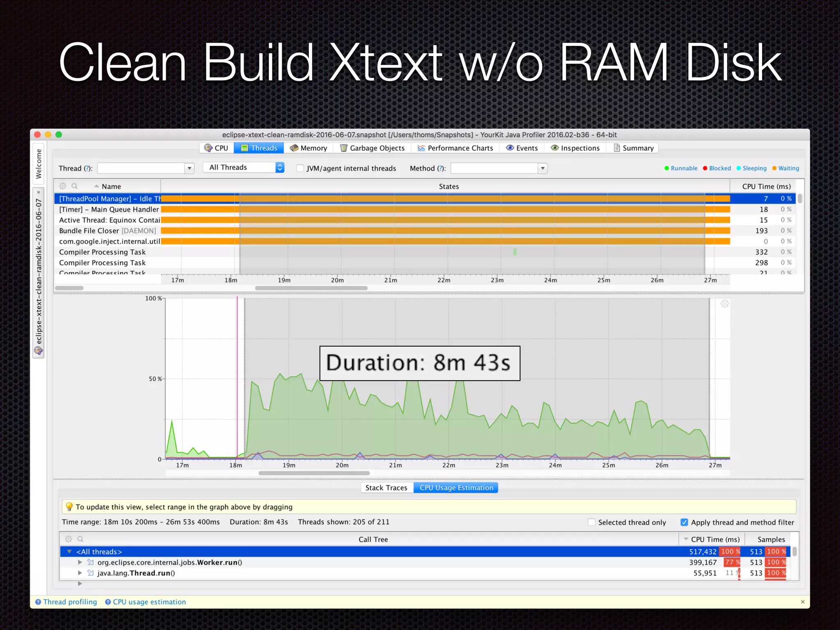This screenshot has height=630, width=840.
Task: Click the Thread filter input field
Action: 141,168
